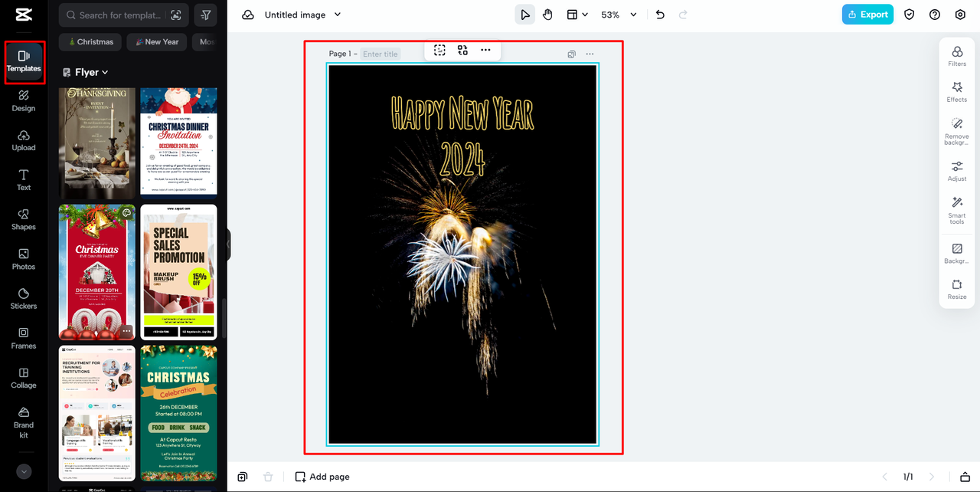Image resolution: width=980 pixels, height=492 pixels.
Task: Go to previous page arrow
Action: click(x=884, y=477)
